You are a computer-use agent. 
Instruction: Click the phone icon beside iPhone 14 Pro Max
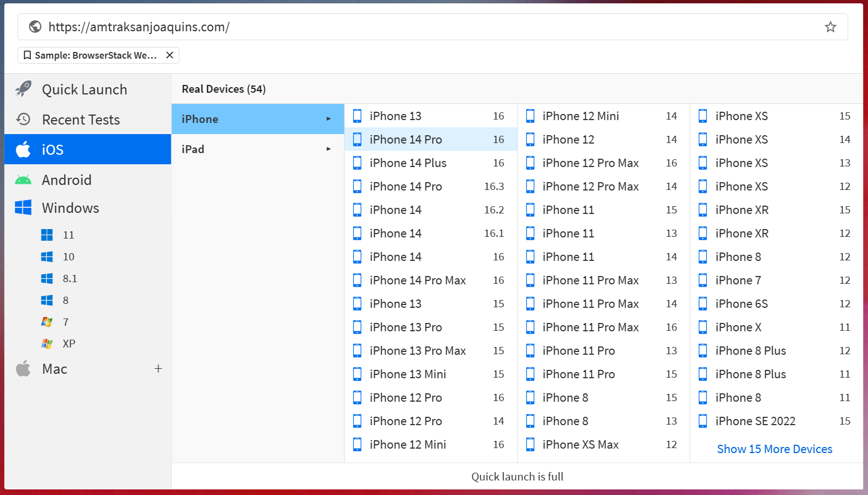(357, 280)
